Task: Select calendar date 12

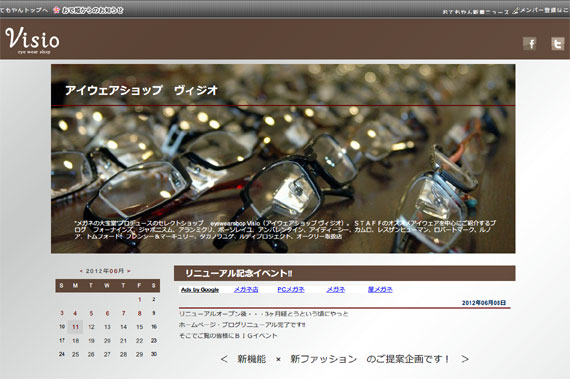Action: [91, 327]
